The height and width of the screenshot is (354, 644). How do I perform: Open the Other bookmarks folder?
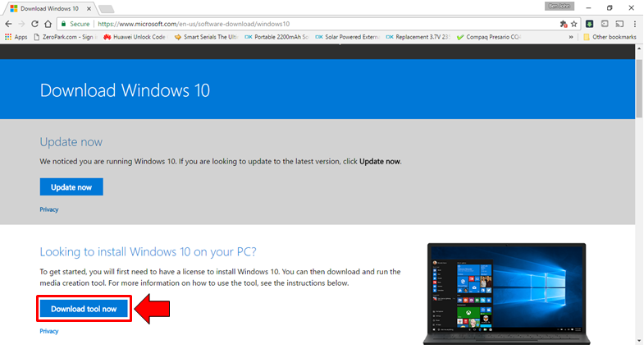610,37
